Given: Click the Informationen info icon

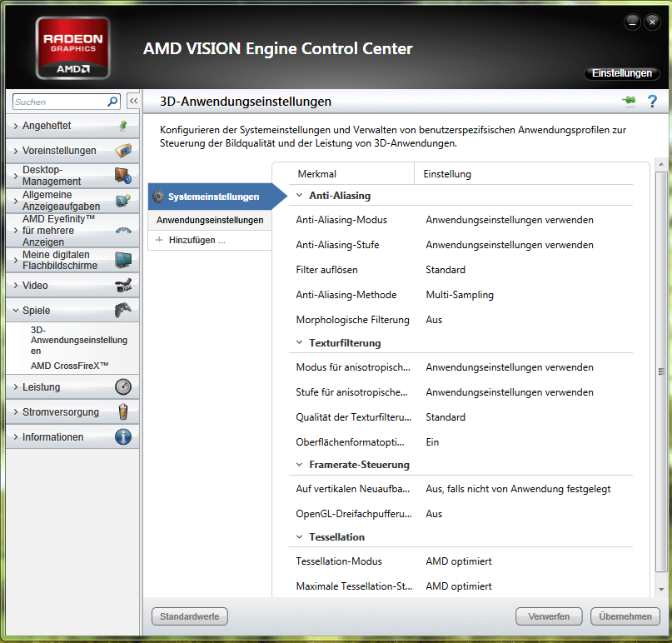Looking at the screenshot, I should click(123, 436).
